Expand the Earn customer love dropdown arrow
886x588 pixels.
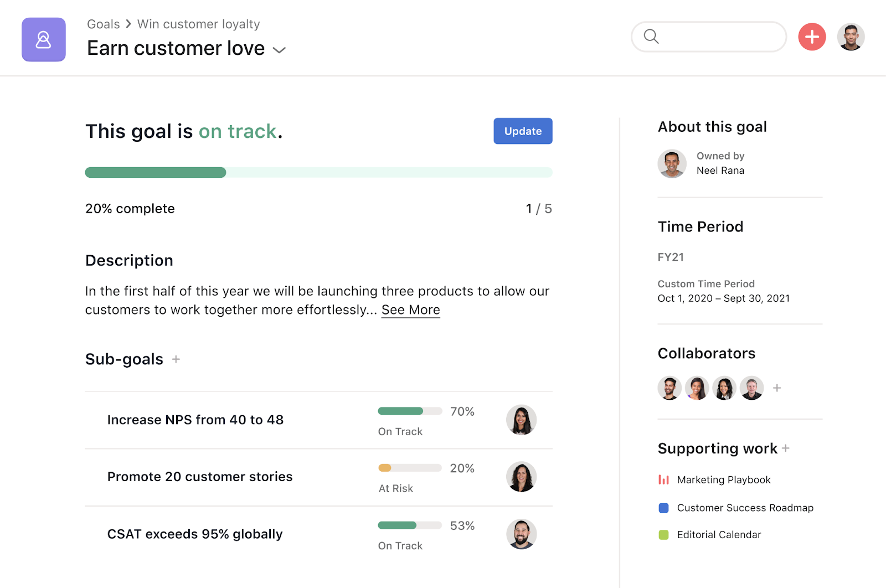click(x=280, y=50)
